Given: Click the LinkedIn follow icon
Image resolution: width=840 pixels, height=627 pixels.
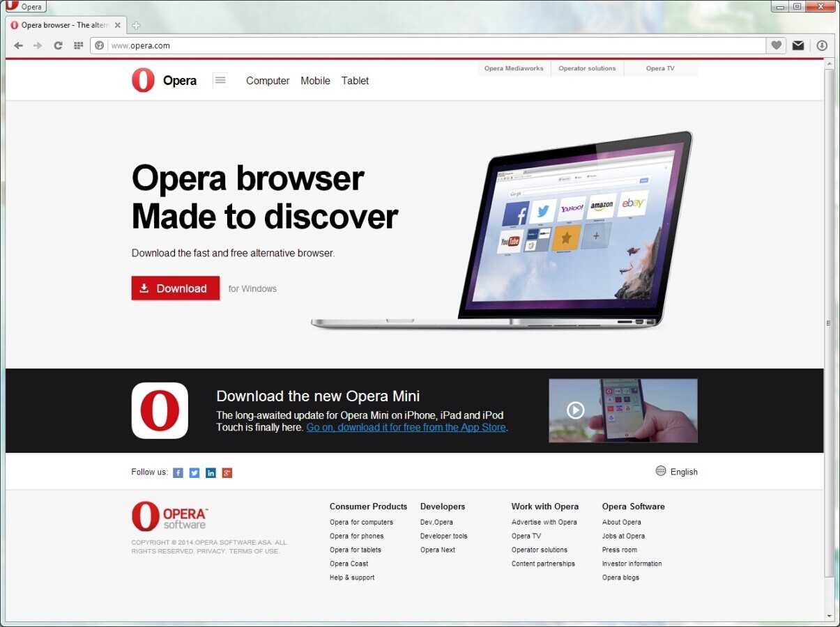Looking at the screenshot, I should pyautogui.click(x=211, y=472).
